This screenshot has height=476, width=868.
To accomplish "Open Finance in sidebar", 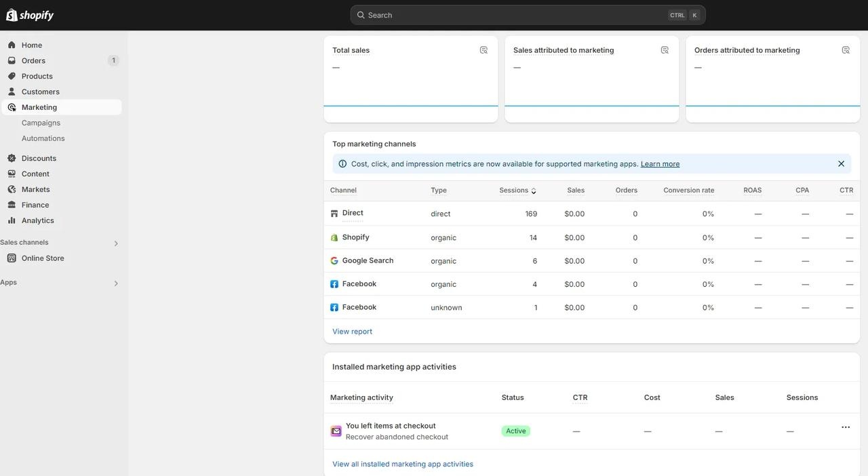I will [x=61, y=205].
